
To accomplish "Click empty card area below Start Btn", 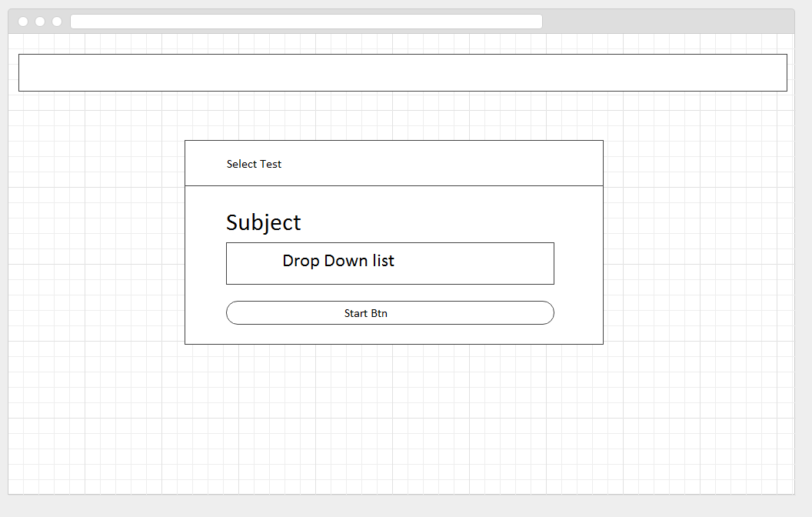I will 394,334.
